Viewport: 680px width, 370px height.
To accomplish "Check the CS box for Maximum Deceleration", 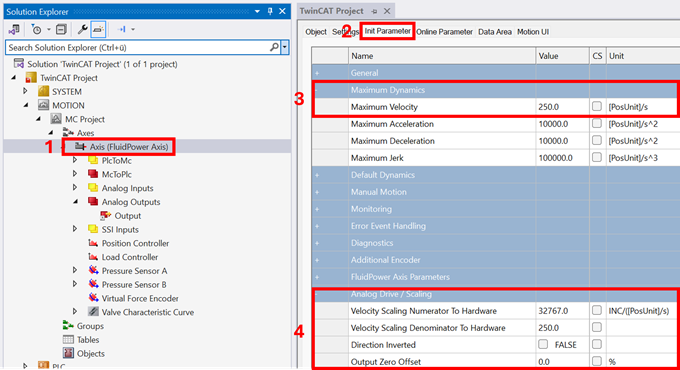I will click(597, 140).
